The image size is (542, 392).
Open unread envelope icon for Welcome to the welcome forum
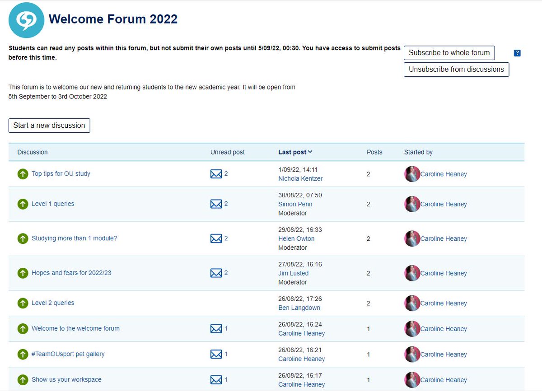pos(216,329)
